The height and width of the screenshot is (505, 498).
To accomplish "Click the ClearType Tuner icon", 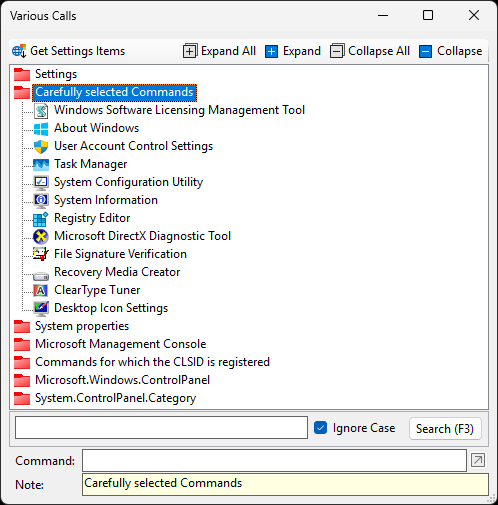I will pos(41,290).
